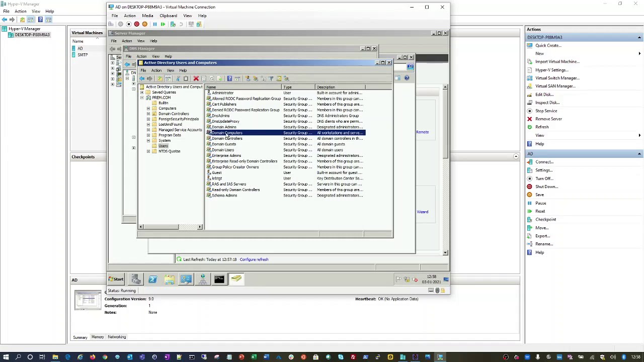Open Command Prompt icon in guest taskbar
This screenshot has height=362, width=644.
[x=219, y=279]
